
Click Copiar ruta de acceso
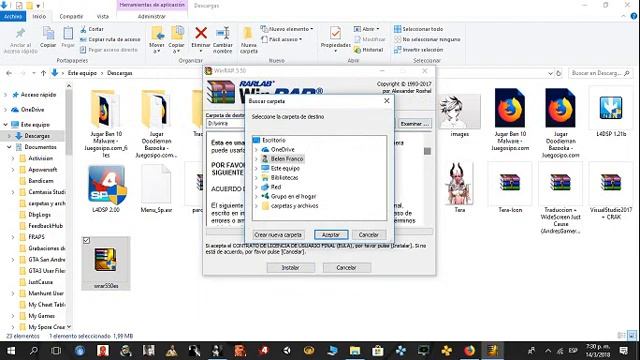pos(110,40)
